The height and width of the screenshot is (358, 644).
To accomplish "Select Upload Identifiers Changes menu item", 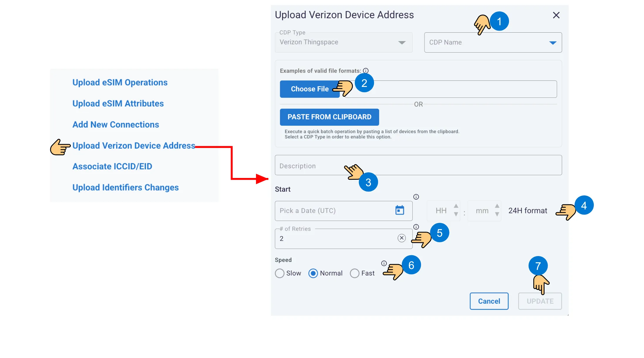I will pos(125,188).
